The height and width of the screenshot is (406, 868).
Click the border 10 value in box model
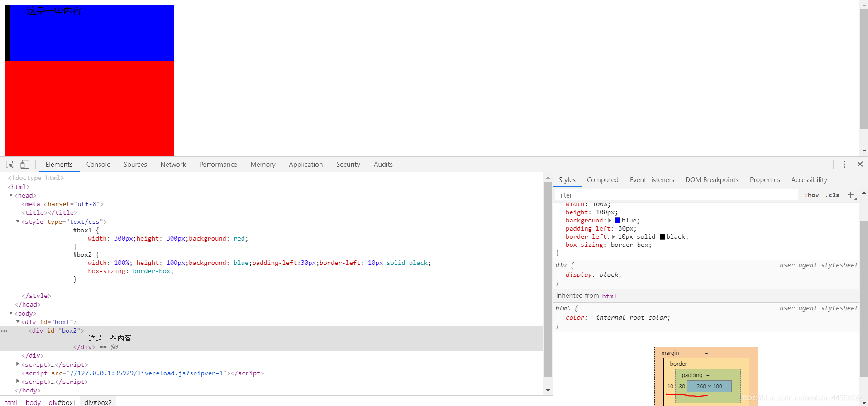[x=670, y=387]
